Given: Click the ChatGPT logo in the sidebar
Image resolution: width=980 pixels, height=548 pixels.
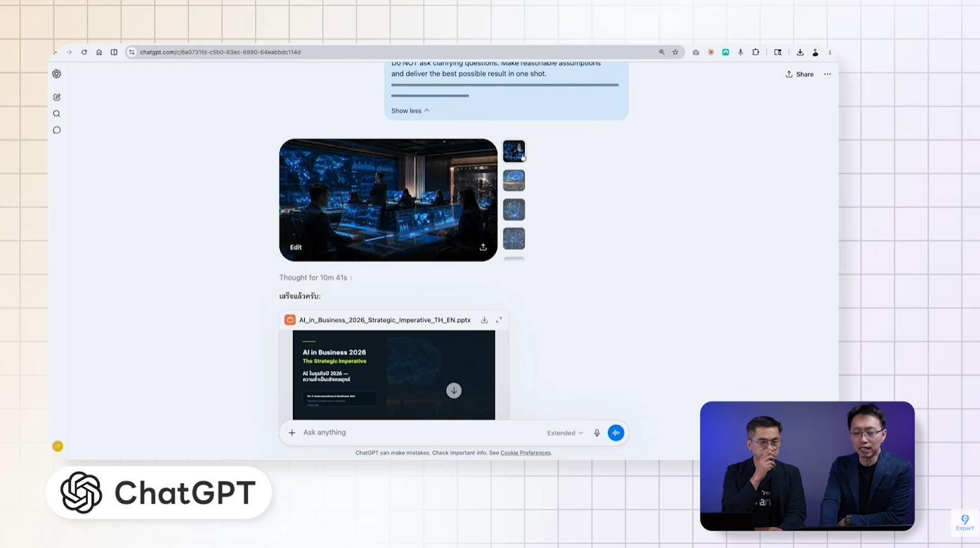Looking at the screenshot, I should pyautogui.click(x=57, y=74).
